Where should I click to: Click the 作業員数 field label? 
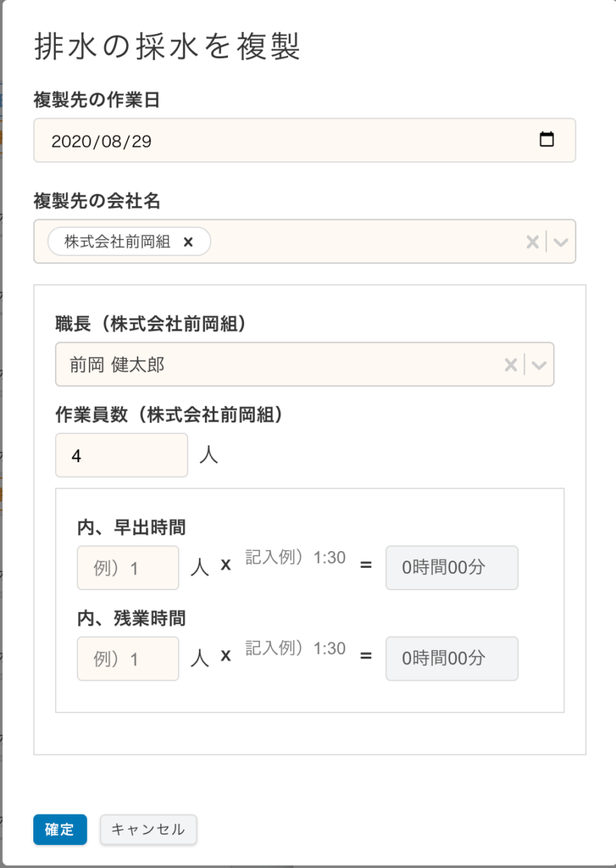[x=168, y=414]
